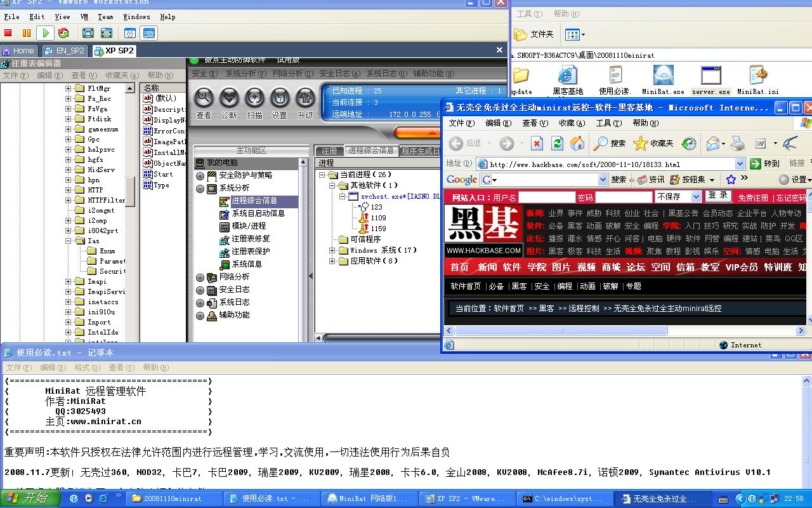Click 远程控制 in breadcrumb path
Screen dimensions: 812x508
point(584,309)
